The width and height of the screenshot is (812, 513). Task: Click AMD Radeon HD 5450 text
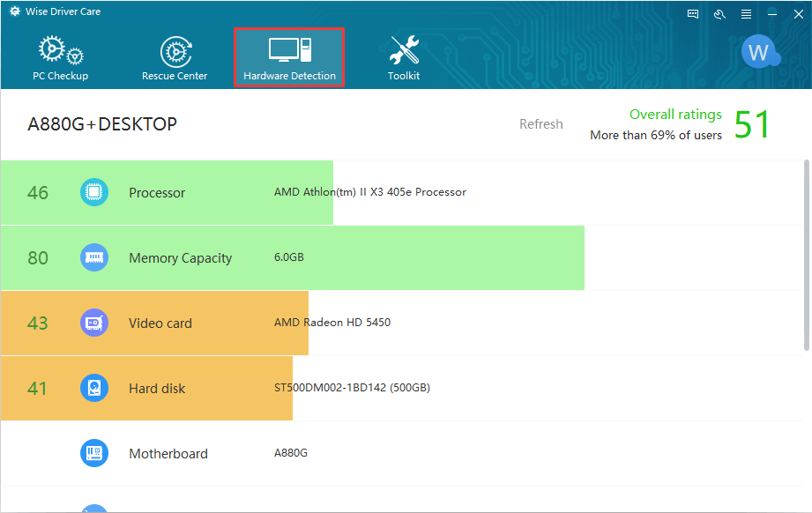point(332,323)
